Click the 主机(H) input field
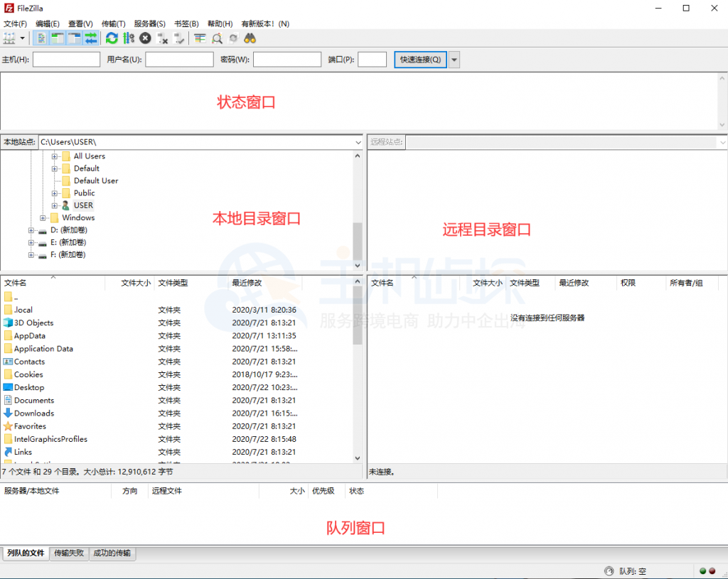The width and height of the screenshot is (728, 579). coord(66,59)
